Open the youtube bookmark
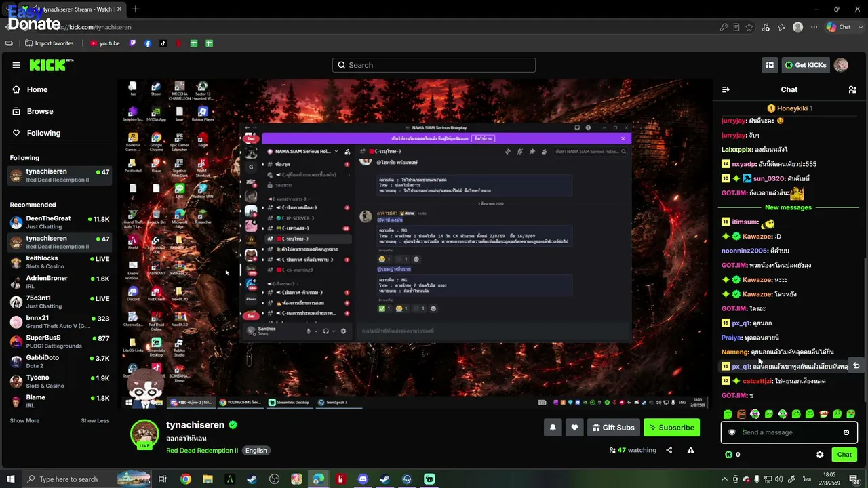 click(x=104, y=43)
